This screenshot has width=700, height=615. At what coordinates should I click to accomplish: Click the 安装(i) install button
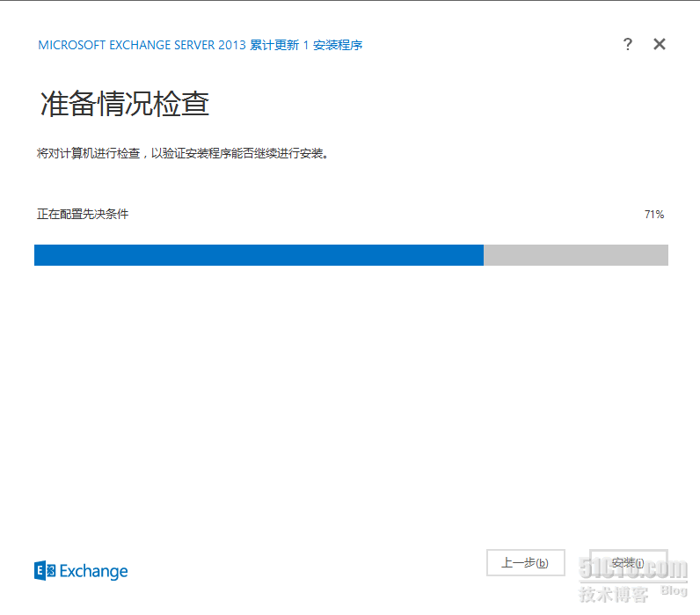[x=629, y=563]
